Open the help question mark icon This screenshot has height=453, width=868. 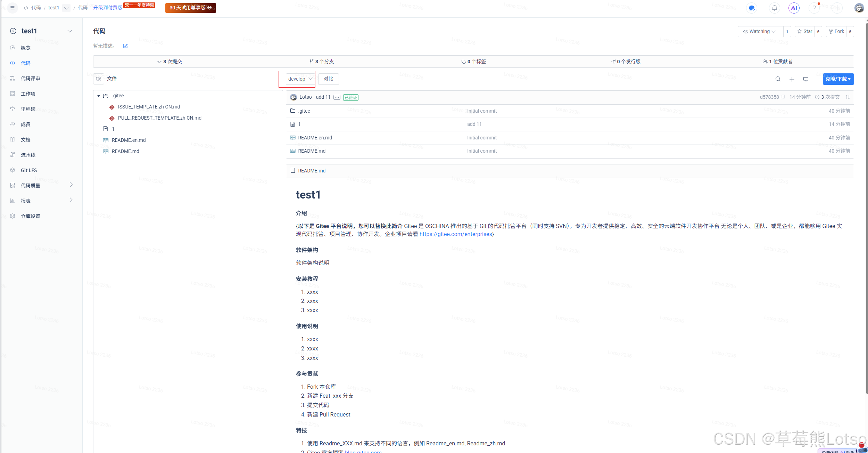814,8
